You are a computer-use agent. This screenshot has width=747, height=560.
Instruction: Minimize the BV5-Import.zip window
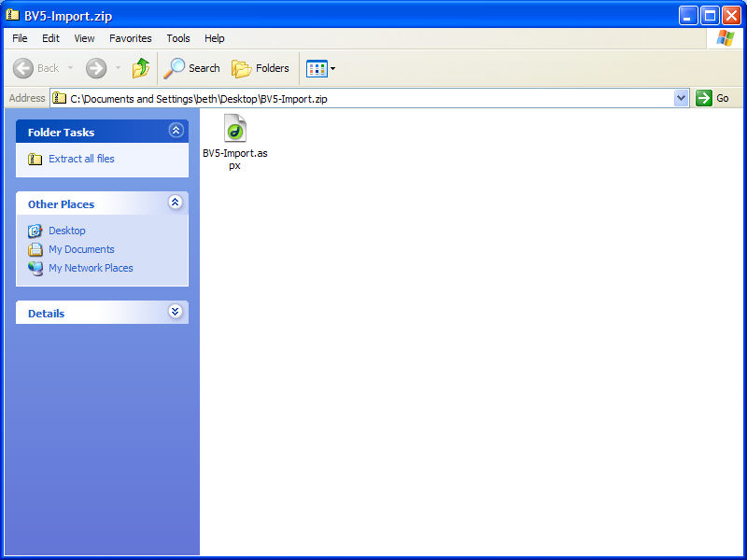point(688,16)
